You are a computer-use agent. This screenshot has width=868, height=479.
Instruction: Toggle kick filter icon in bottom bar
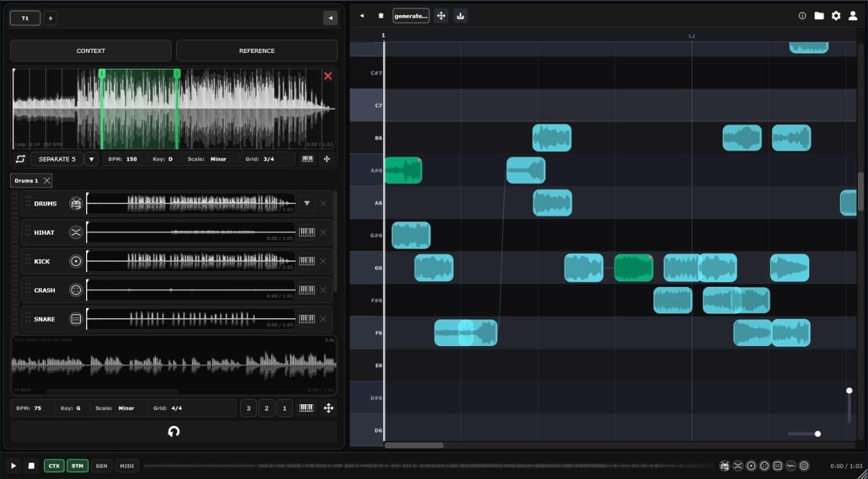(x=751, y=465)
